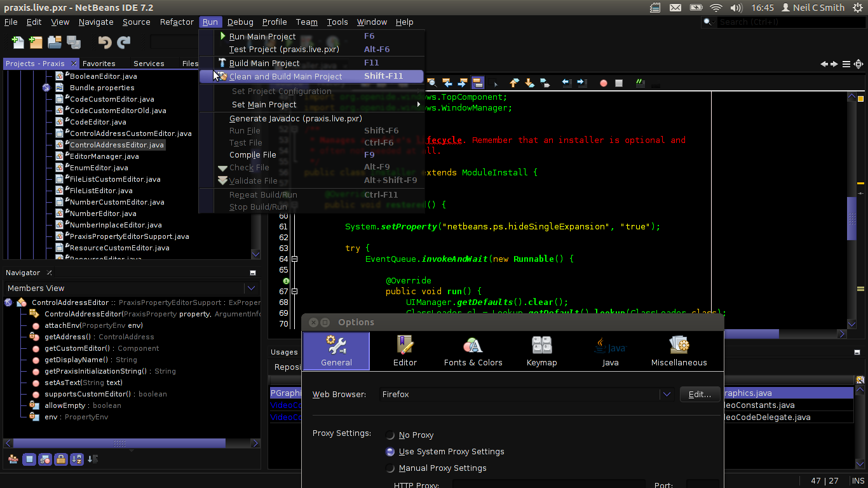Collapse the code fold at line 64
This screenshot has height=488, width=868.
[294, 259]
